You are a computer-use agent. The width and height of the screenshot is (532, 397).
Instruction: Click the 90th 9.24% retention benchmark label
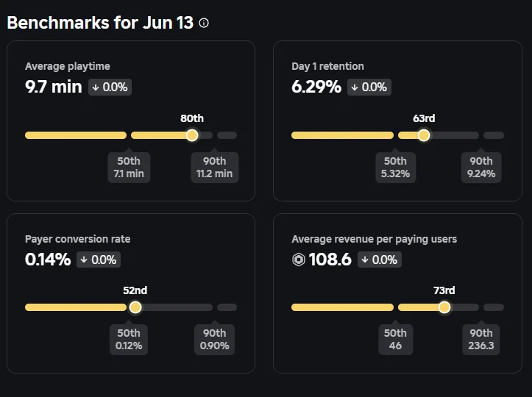pyautogui.click(x=481, y=168)
